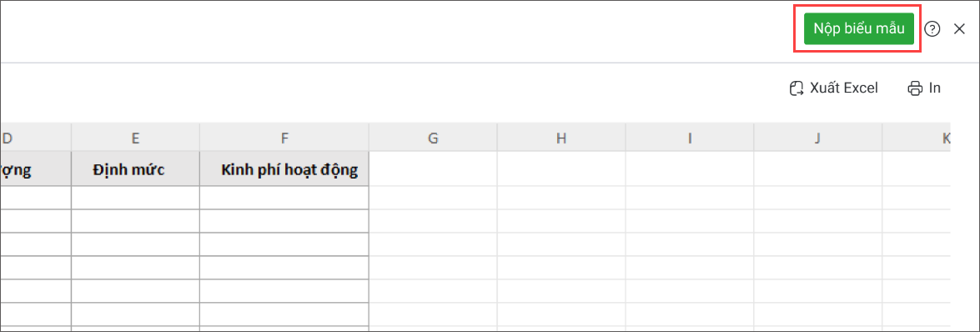Select column H header
Viewport: 980px width, 332px height.
point(561,138)
